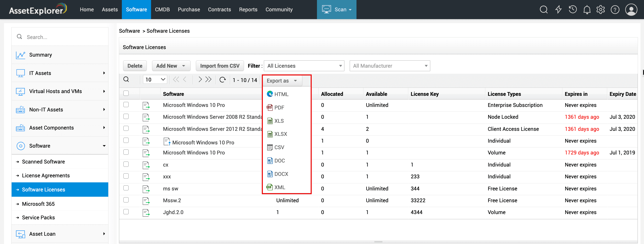Open the CMDB tab in top navigation

point(162,10)
